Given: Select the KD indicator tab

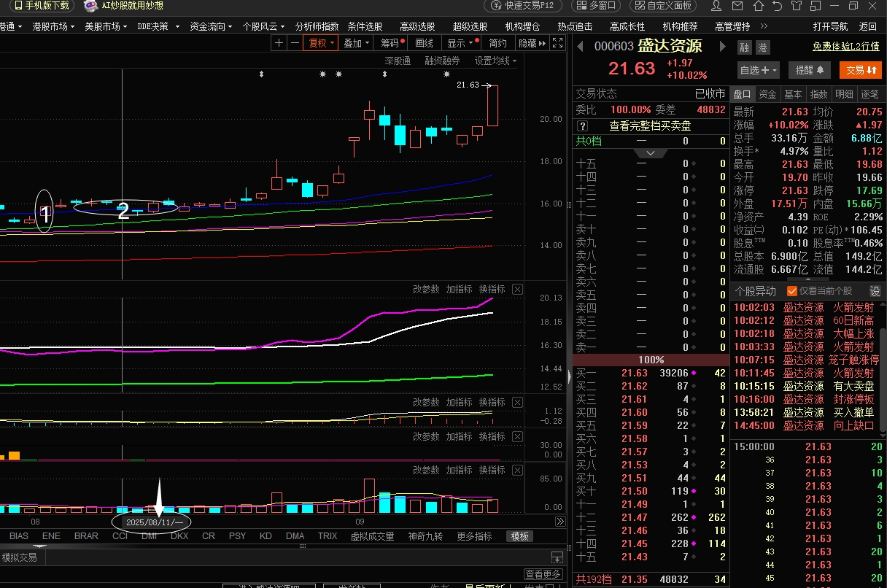Looking at the screenshot, I should (266, 536).
